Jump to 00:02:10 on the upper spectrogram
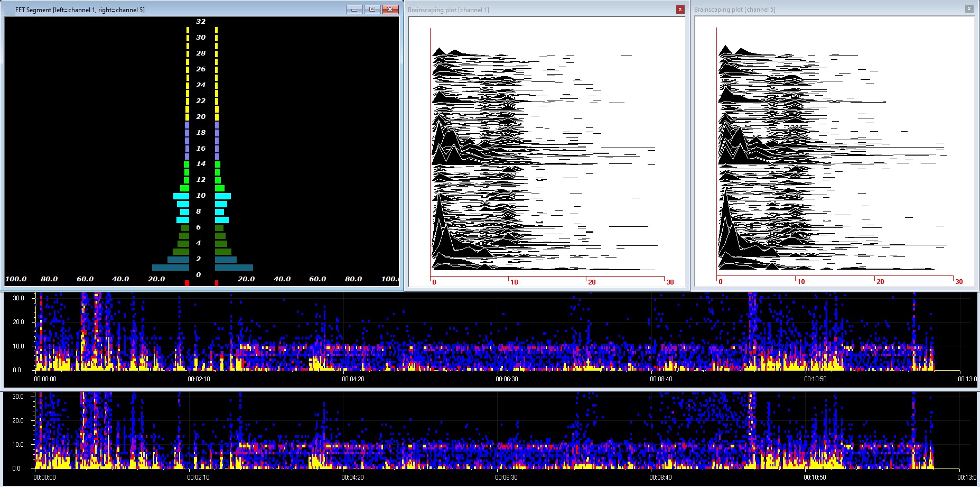980x487 pixels. tap(199, 379)
